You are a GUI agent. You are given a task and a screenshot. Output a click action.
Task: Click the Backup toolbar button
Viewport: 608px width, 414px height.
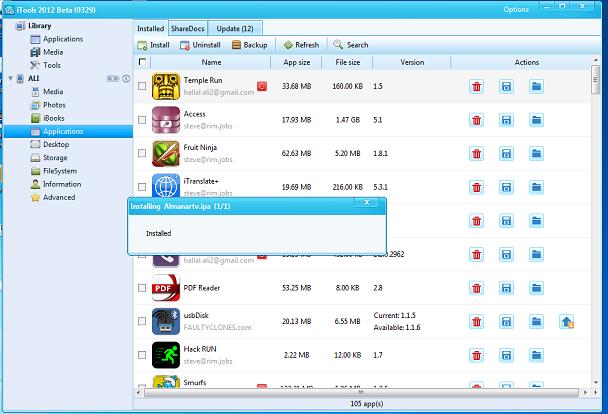[x=250, y=45]
